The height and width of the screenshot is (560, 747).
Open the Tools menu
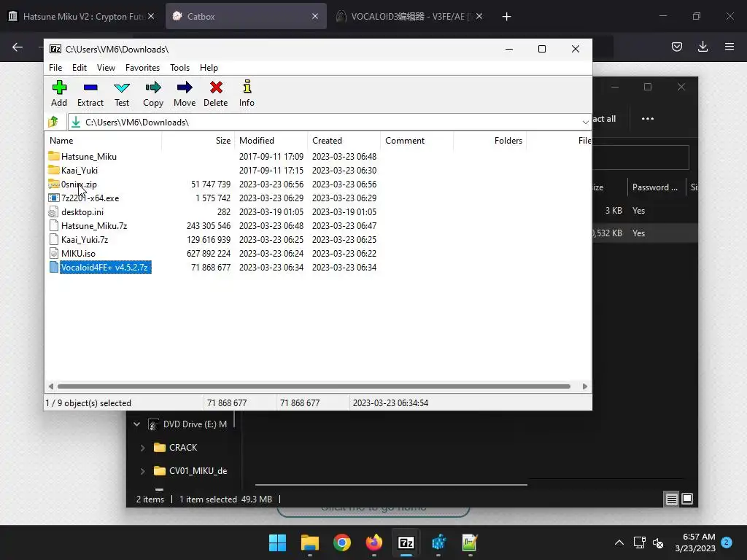[x=179, y=68]
